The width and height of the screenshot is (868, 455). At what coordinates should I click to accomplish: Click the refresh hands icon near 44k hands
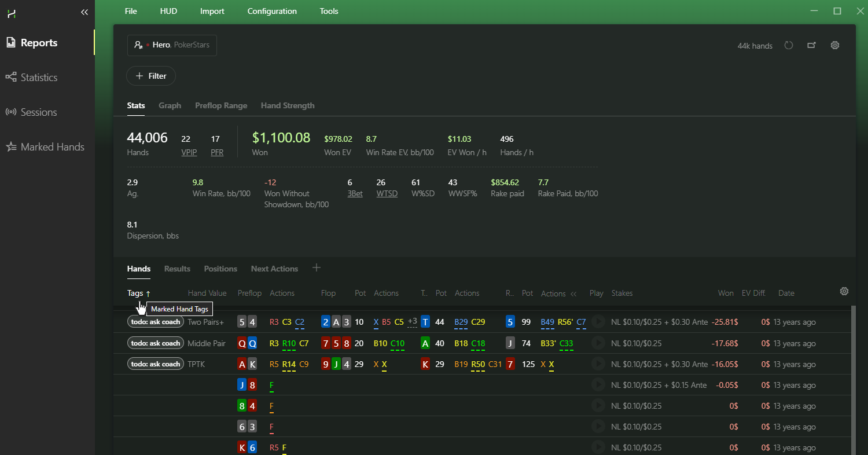[788, 45]
